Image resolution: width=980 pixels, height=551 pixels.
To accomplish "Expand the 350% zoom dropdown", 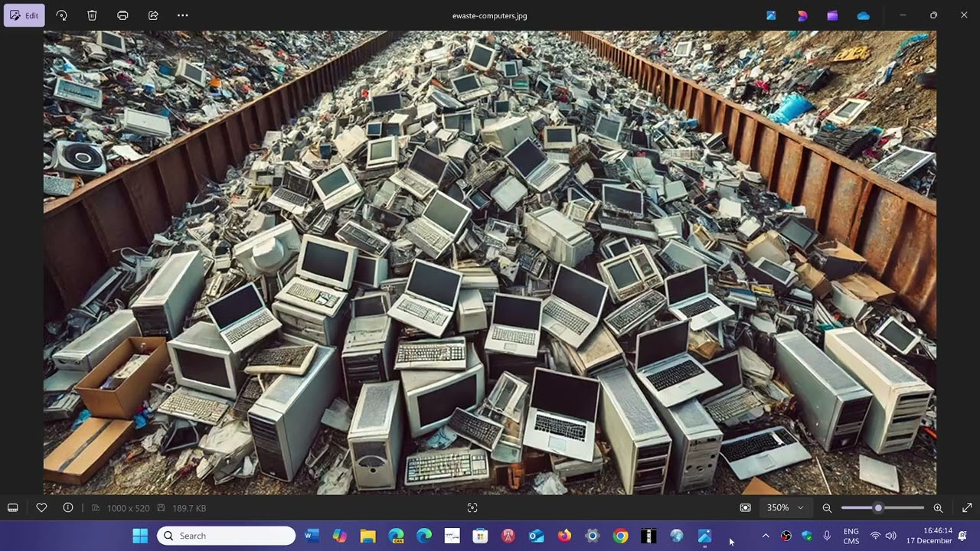I will pos(800,507).
